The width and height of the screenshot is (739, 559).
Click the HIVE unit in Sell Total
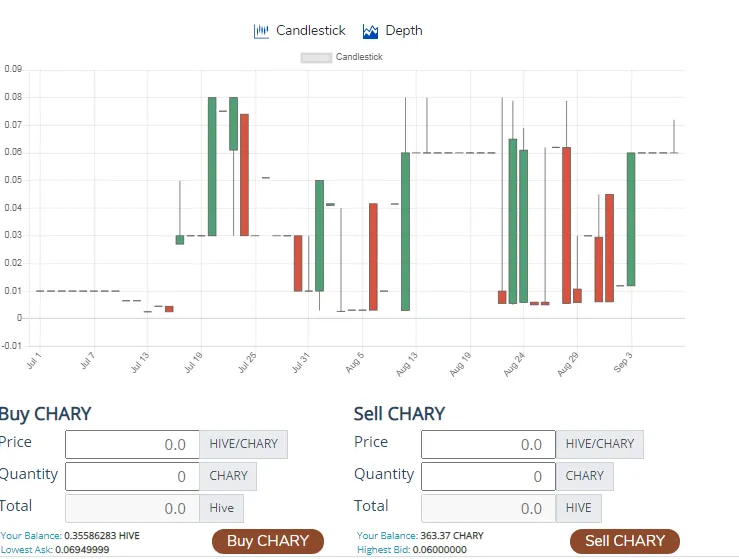578,509
